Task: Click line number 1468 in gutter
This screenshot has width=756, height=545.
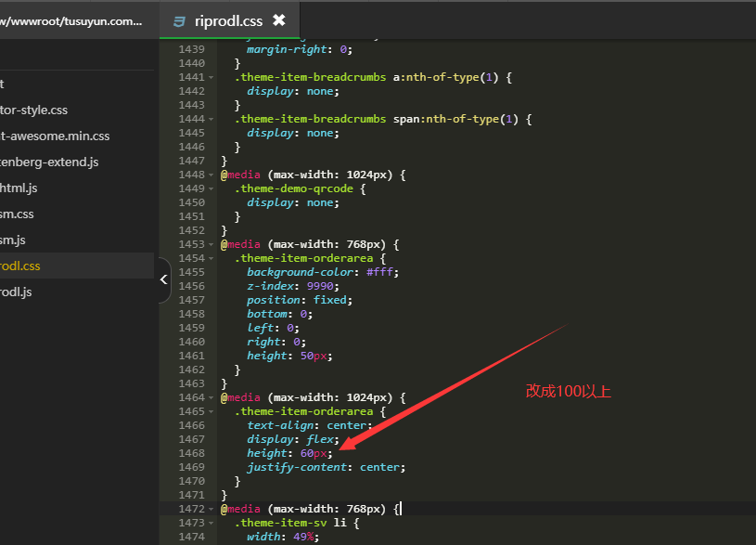Action: (x=191, y=453)
